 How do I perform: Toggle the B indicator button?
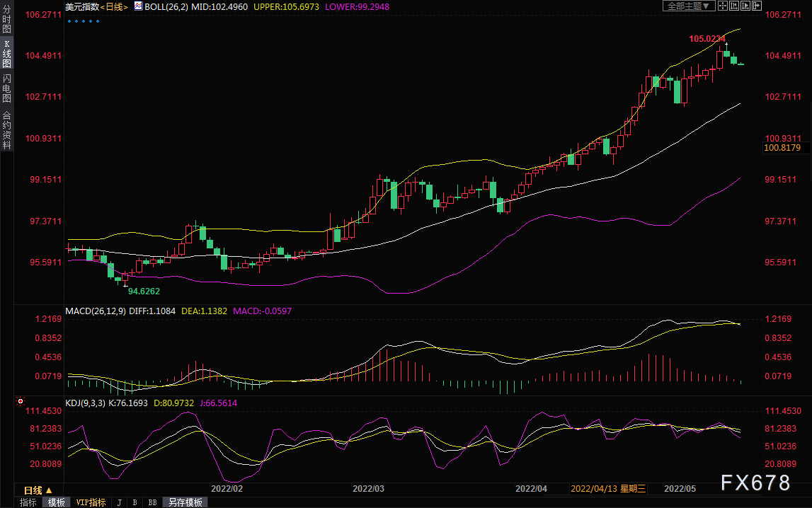click(135, 502)
